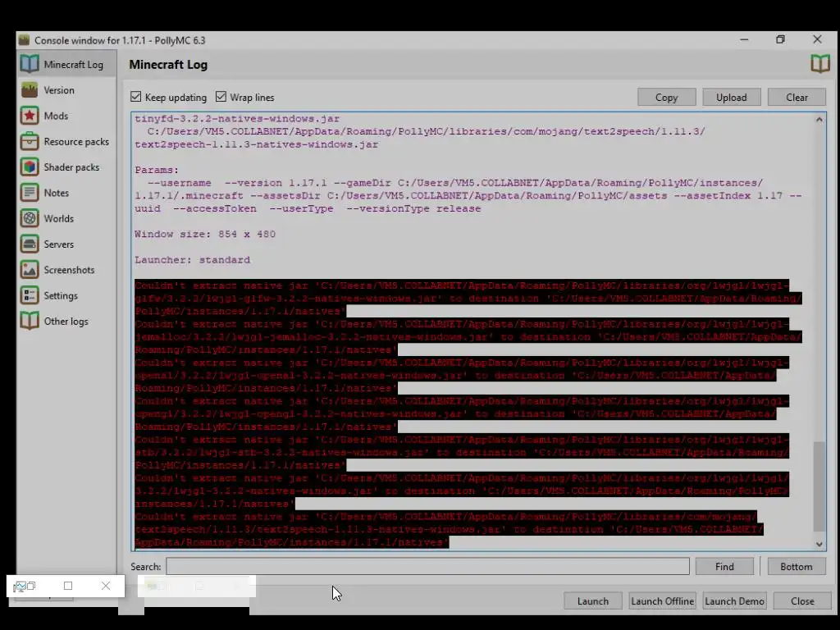Click the Worlds globe icon

click(x=30, y=218)
